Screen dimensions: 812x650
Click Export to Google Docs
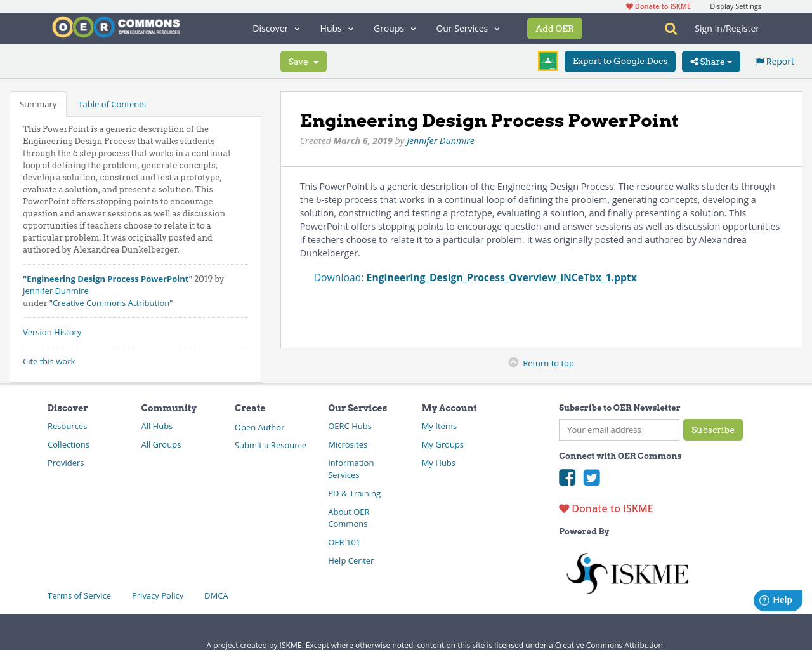620,61
